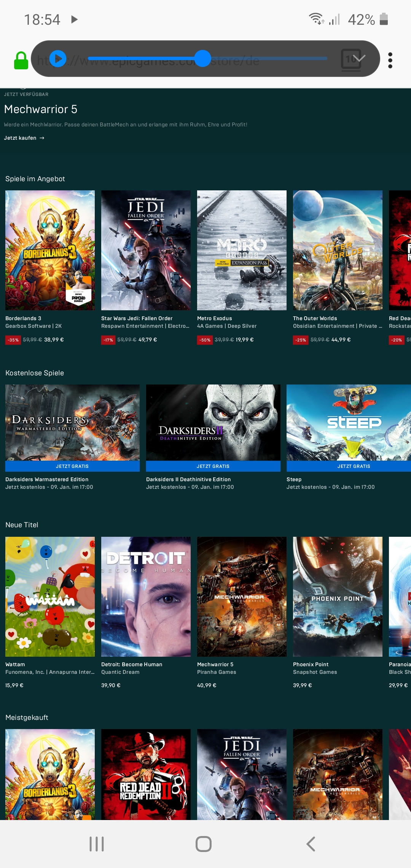Click Jetzt Gratis under Steep

point(349,466)
